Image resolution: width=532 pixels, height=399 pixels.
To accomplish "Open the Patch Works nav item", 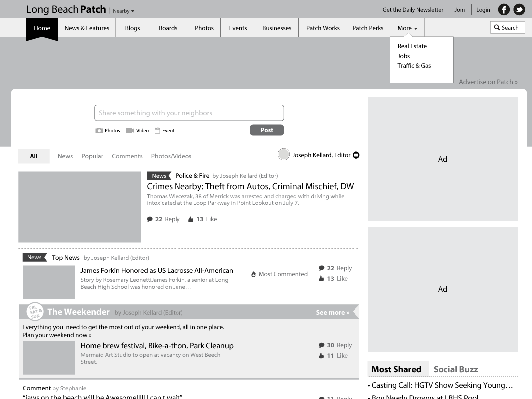I will (323, 28).
